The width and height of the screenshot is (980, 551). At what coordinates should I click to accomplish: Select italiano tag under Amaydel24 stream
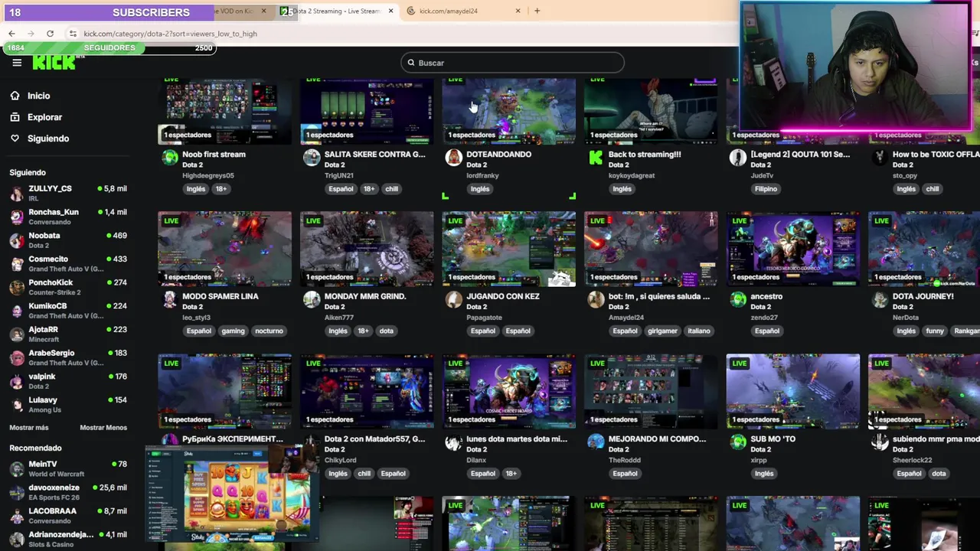tap(698, 331)
